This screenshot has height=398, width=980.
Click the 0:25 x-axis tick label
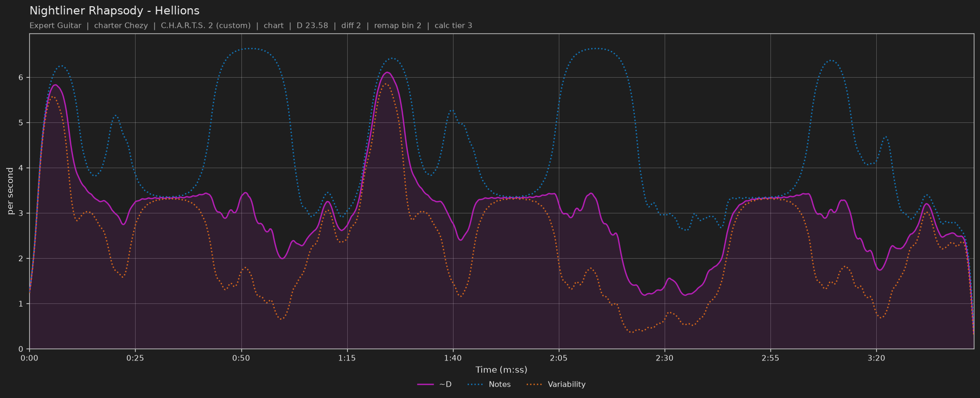(x=135, y=358)
